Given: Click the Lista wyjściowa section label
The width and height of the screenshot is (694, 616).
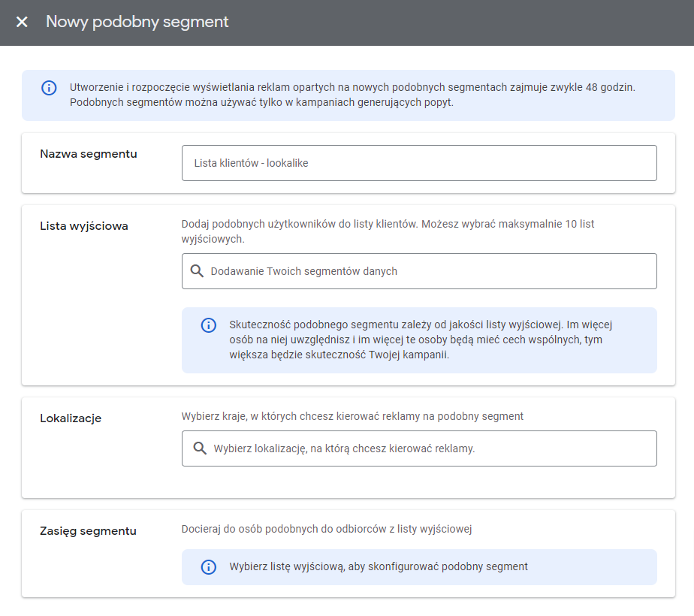Looking at the screenshot, I should [x=83, y=226].
